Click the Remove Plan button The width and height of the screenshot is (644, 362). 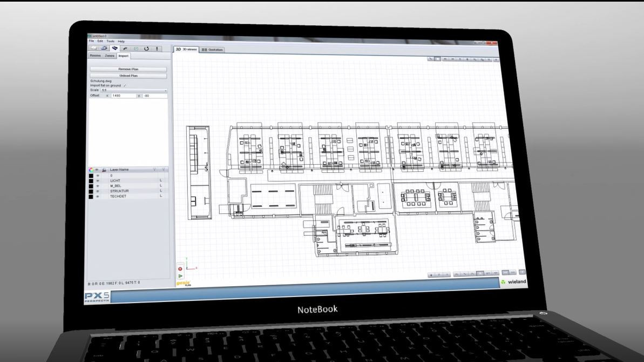point(128,69)
